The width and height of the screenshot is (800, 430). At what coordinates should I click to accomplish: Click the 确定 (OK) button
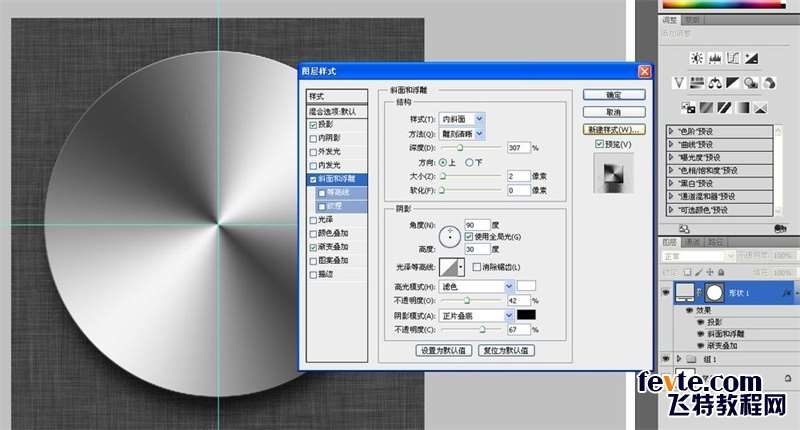(614, 95)
